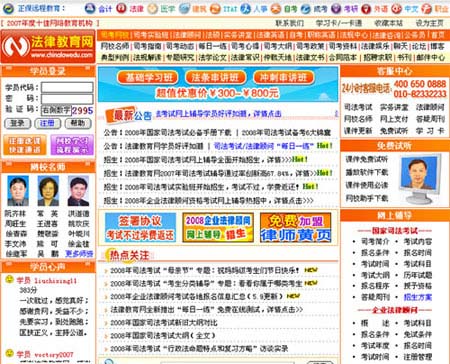The width and height of the screenshot is (450, 364).
Task: Click the purple 网校学习 流程展示 button
Action: 72,145
